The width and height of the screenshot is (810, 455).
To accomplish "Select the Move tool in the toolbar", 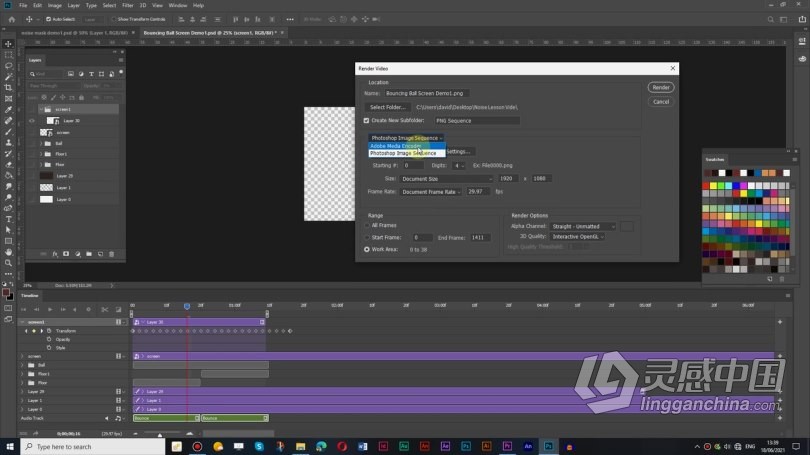I will click(8, 44).
